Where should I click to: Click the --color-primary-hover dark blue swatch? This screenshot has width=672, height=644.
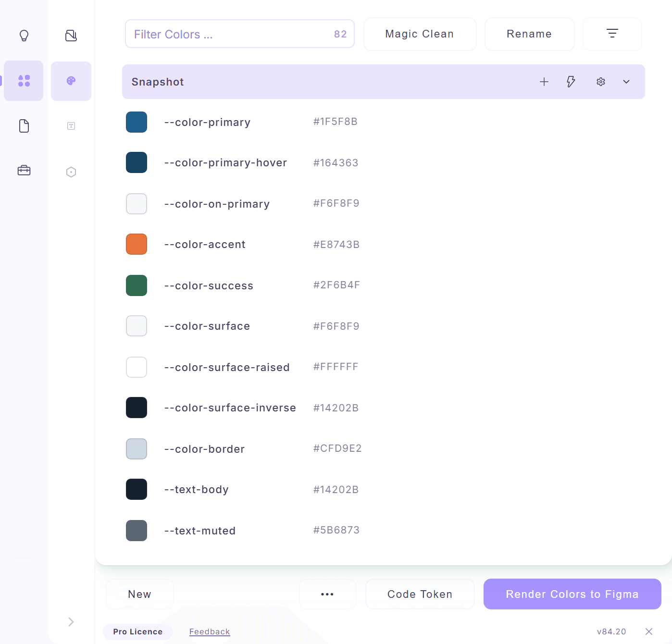tap(137, 162)
